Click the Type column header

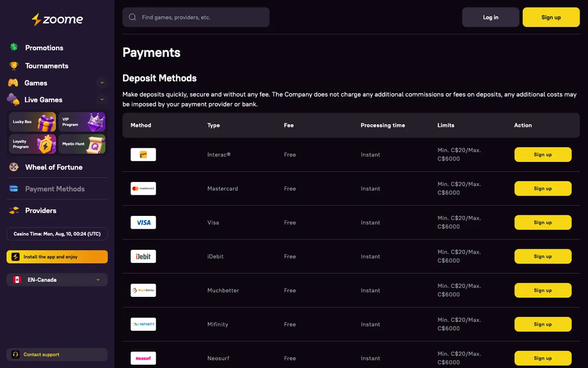click(214, 125)
